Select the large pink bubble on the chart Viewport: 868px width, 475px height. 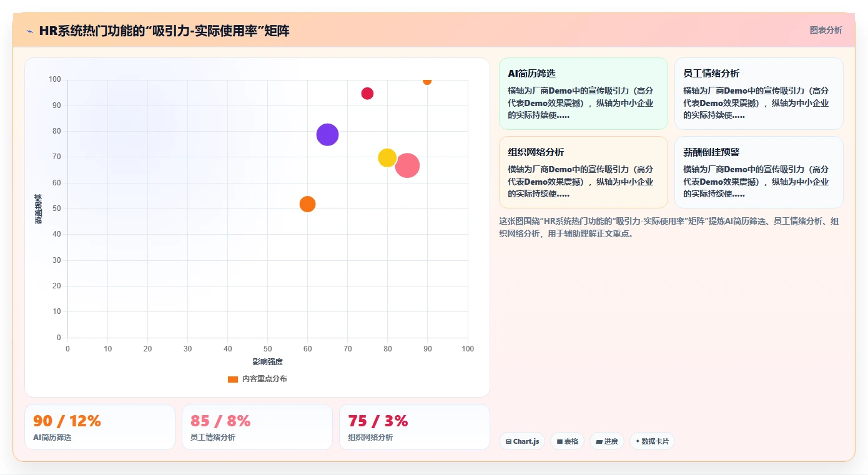pos(407,165)
